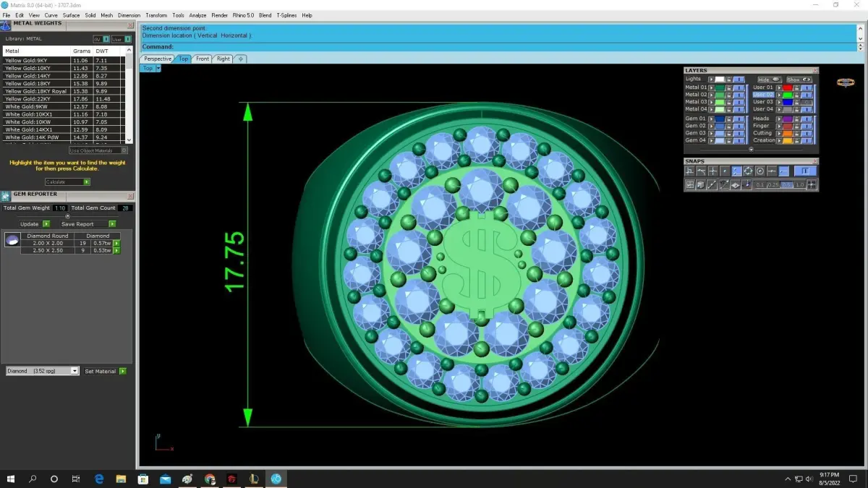Click green arrow next to 0.53tw

click(116, 251)
